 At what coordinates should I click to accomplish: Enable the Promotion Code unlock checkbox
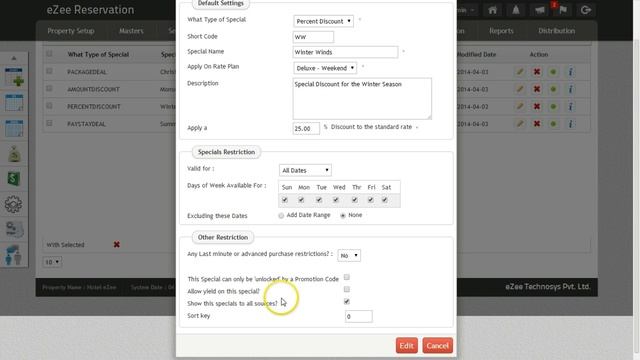tap(347, 277)
